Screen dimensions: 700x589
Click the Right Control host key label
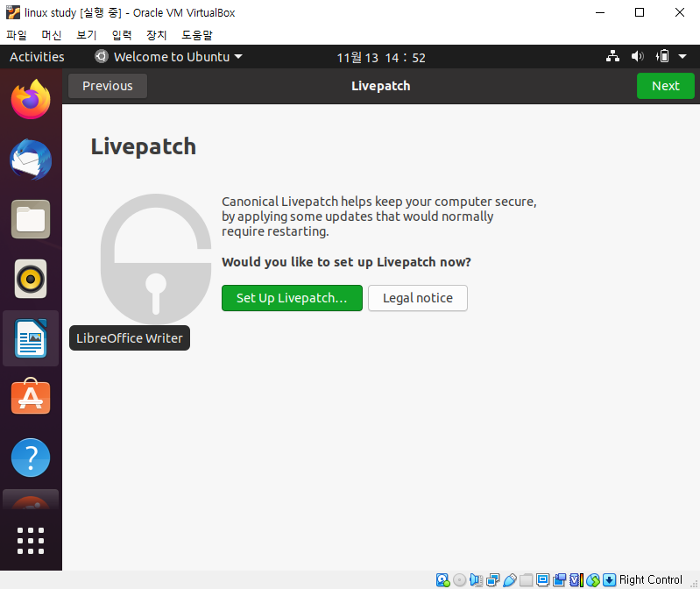pos(650,579)
